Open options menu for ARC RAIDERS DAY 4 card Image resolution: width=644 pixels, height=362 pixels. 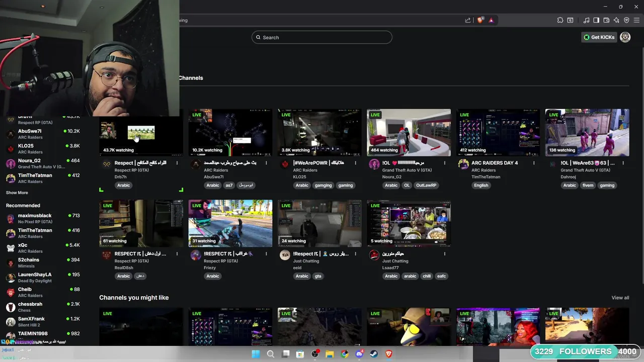534,163
